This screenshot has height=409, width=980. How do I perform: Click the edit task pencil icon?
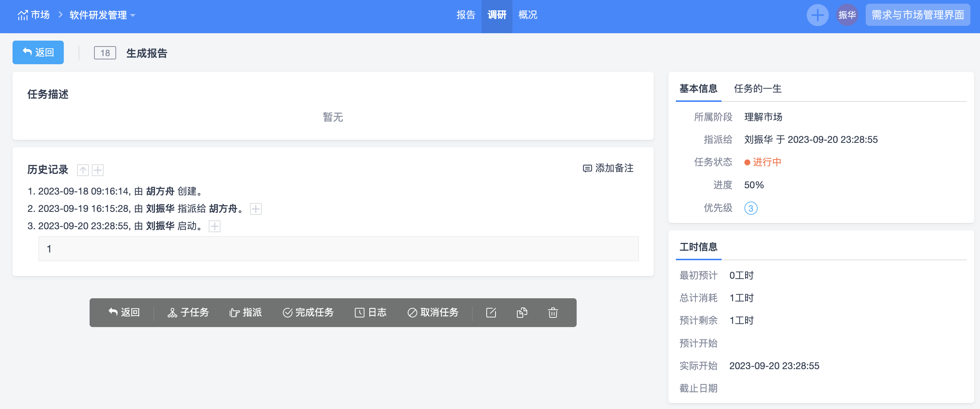coord(491,313)
